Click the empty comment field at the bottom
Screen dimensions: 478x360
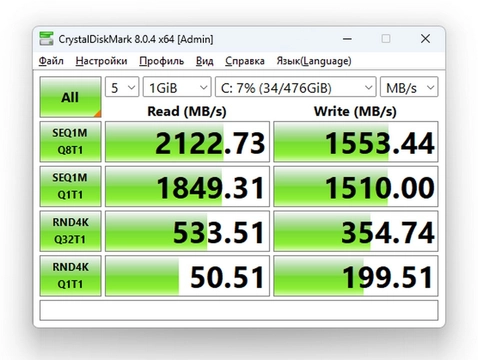[239, 310]
